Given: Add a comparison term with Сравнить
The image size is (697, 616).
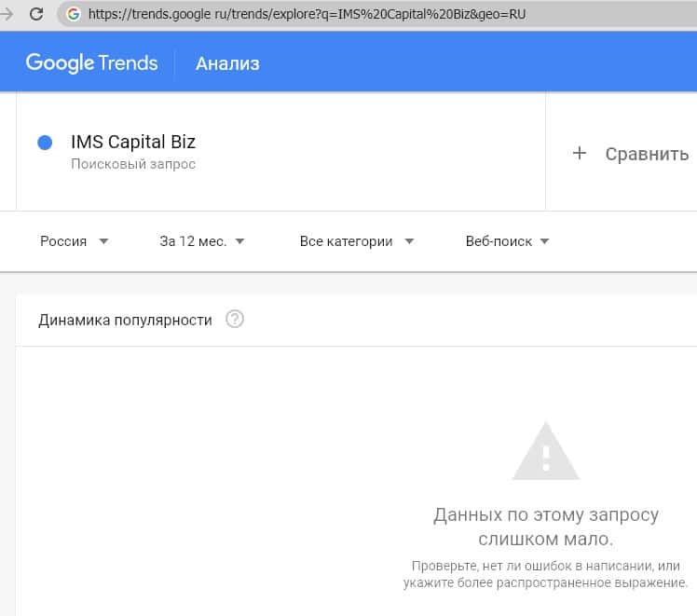Looking at the screenshot, I should tap(647, 154).
